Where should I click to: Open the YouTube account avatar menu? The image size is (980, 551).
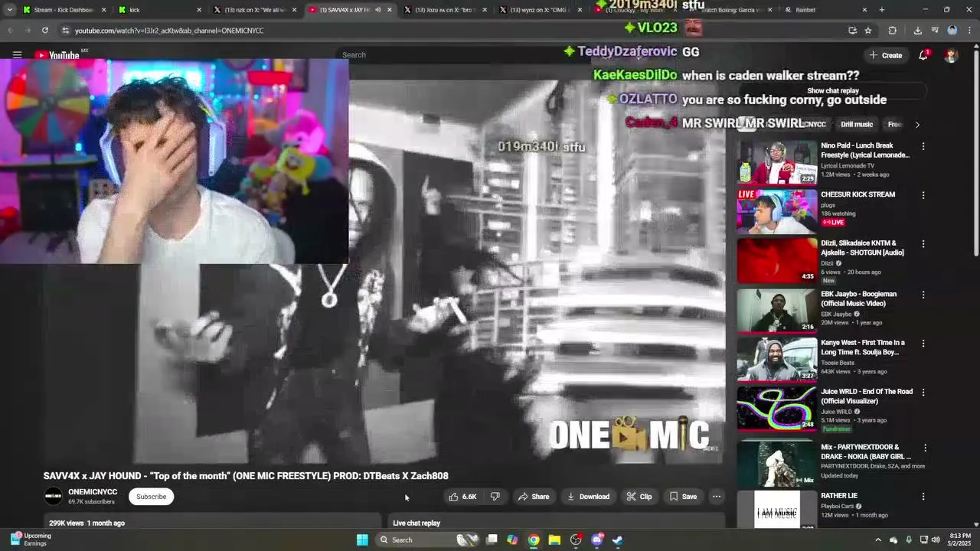[x=951, y=55]
